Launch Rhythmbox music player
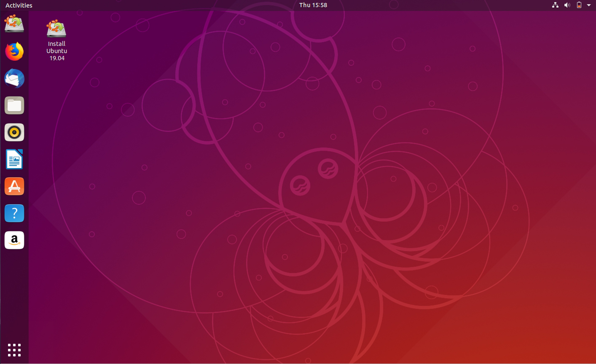 (14, 132)
